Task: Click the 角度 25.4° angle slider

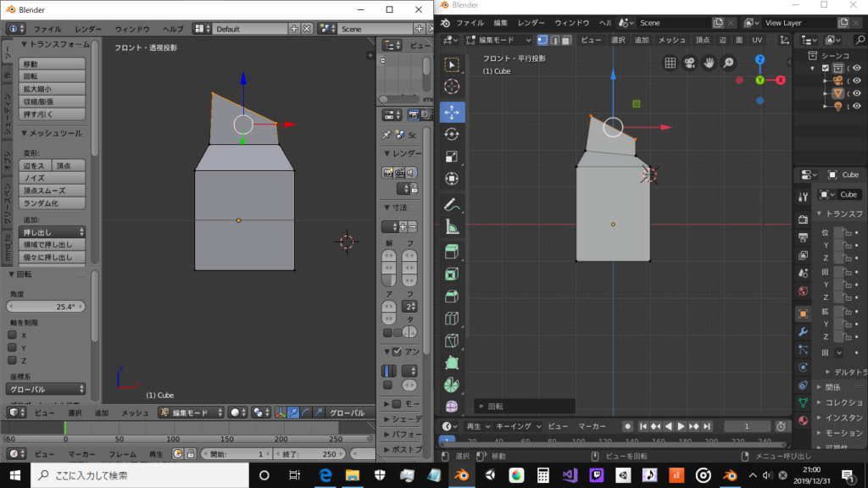Action: (46, 307)
